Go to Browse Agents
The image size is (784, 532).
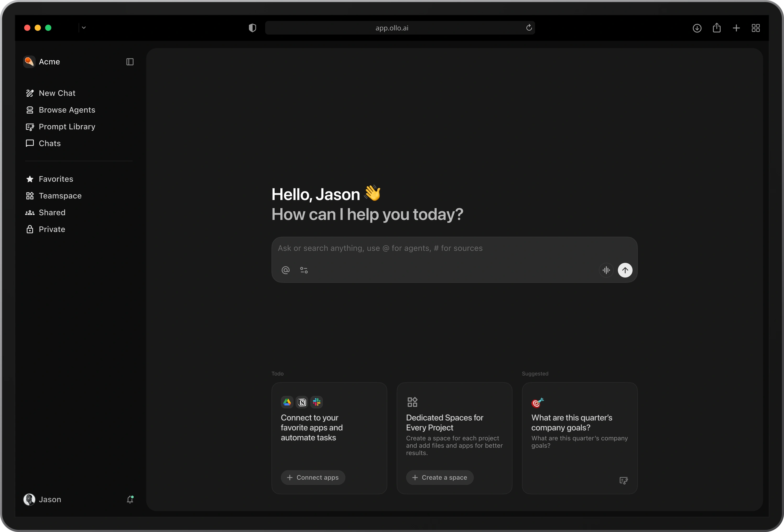click(67, 110)
